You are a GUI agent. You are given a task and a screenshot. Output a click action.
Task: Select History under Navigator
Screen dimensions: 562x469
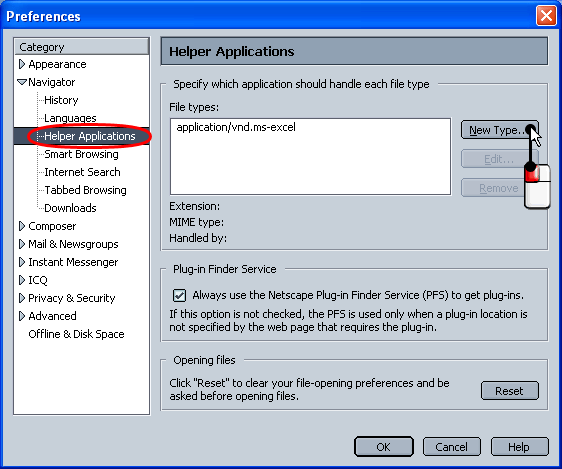point(61,100)
